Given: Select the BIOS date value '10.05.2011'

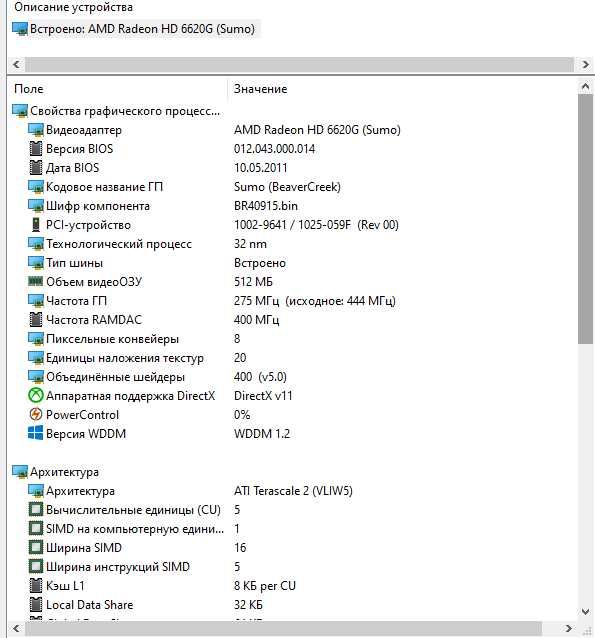Looking at the screenshot, I should pyautogui.click(x=260, y=168).
